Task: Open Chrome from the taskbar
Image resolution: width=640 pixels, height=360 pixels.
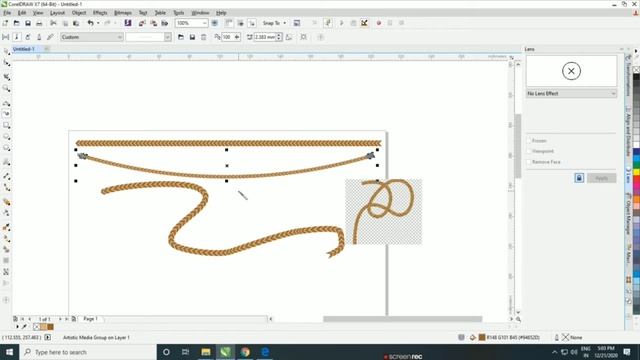Action: [x=245, y=352]
